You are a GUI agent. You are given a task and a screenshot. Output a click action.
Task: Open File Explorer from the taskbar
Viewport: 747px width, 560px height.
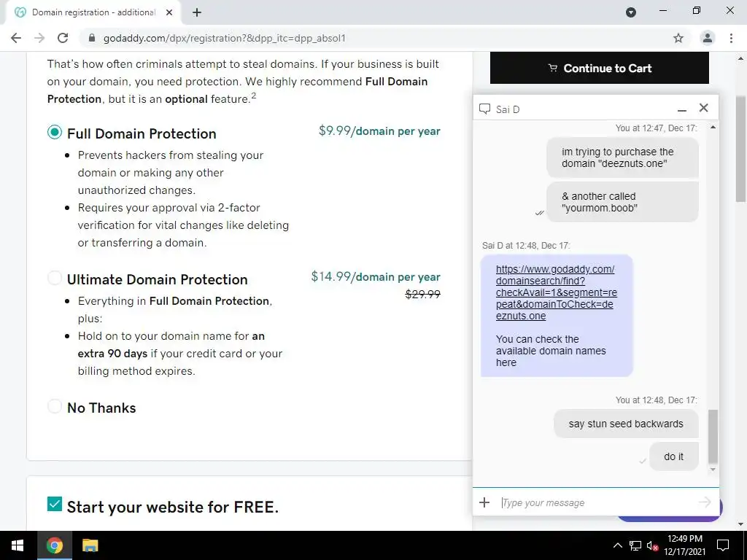pyautogui.click(x=90, y=545)
